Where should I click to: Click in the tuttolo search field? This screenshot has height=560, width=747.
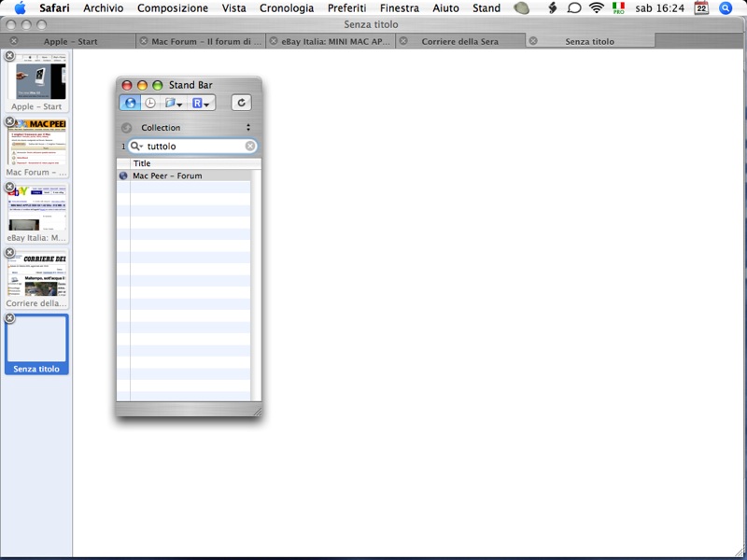195,147
